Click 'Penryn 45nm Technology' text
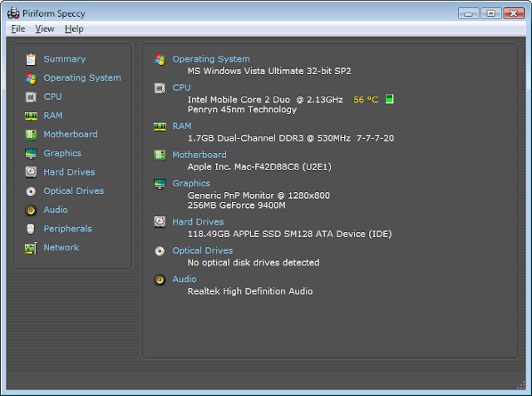 (242, 109)
